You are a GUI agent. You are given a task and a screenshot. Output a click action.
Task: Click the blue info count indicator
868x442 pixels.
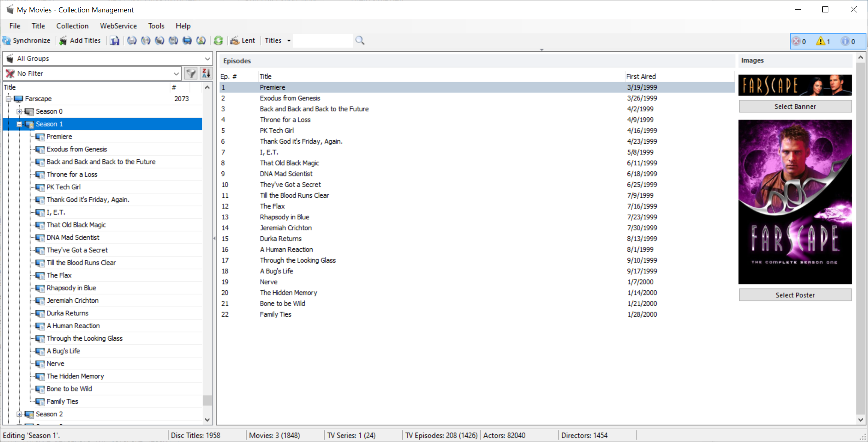click(x=848, y=41)
